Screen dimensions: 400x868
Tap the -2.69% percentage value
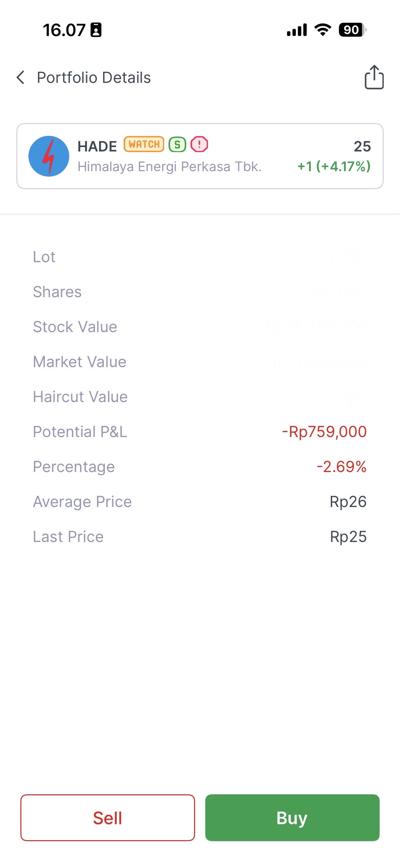[x=341, y=467]
